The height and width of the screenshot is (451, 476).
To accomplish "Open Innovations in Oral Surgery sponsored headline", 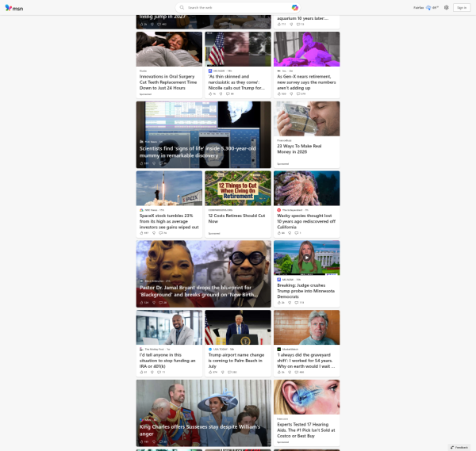I will point(168,82).
